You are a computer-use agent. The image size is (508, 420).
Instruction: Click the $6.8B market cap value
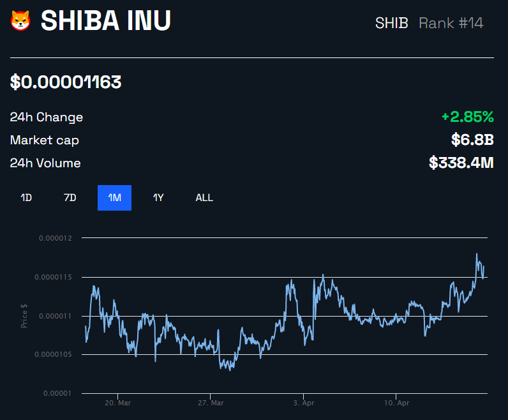(x=472, y=140)
